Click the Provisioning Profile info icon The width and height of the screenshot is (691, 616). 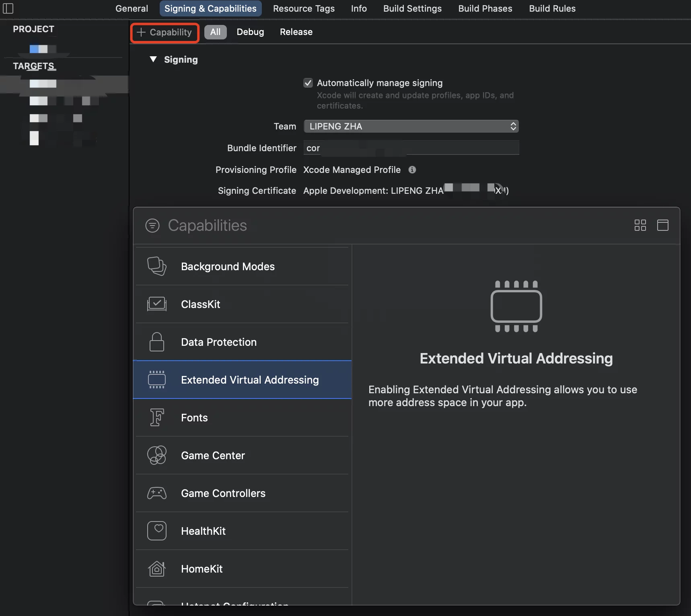(412, 170)
